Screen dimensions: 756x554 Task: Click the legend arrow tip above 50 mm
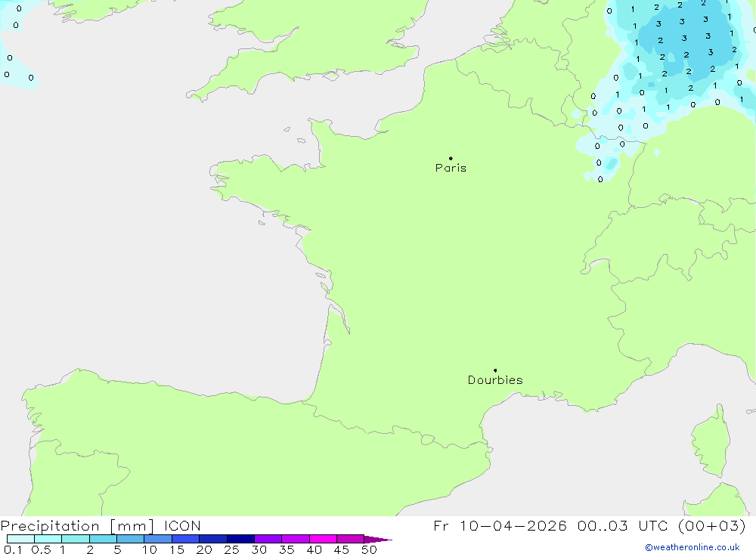378,540
